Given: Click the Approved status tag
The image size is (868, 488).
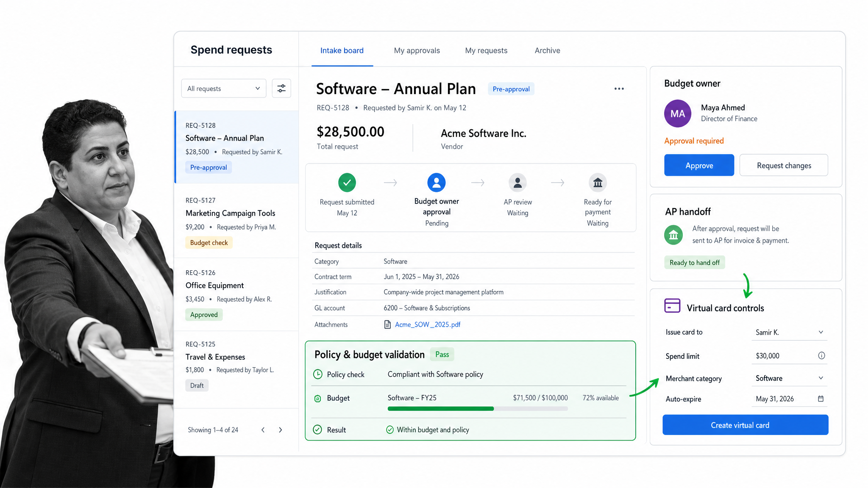Looking at the screenshot, I should pyautogui.click(x=204, y=315).
